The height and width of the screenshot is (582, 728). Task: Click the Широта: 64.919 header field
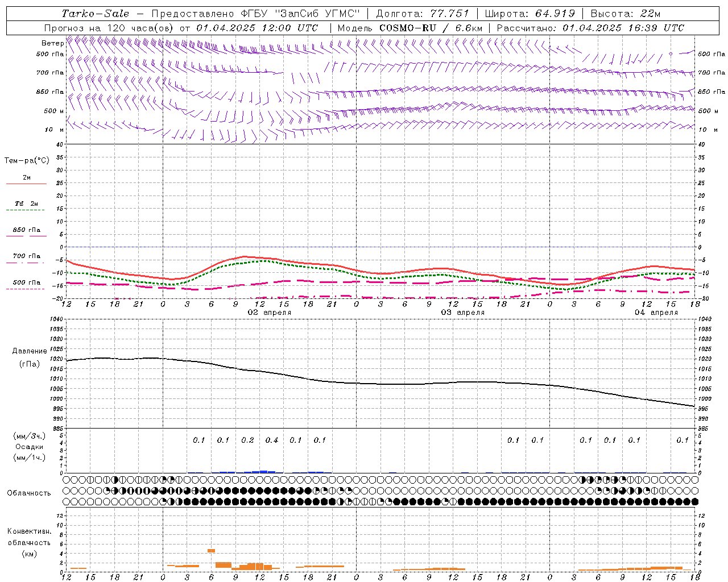[530, 14]
